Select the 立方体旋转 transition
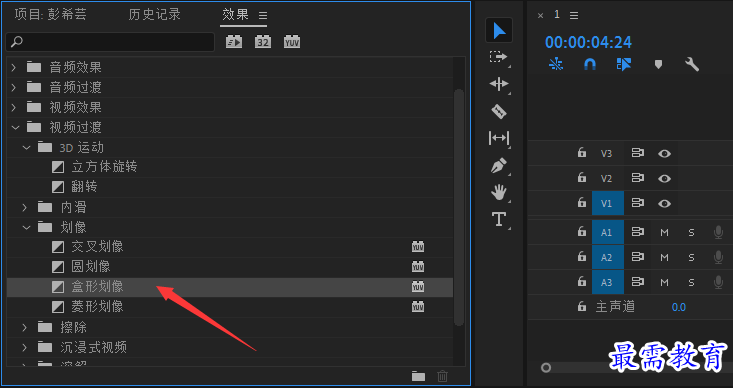The height and width of the screenshot is (388, 733). [x=104, y=167]
